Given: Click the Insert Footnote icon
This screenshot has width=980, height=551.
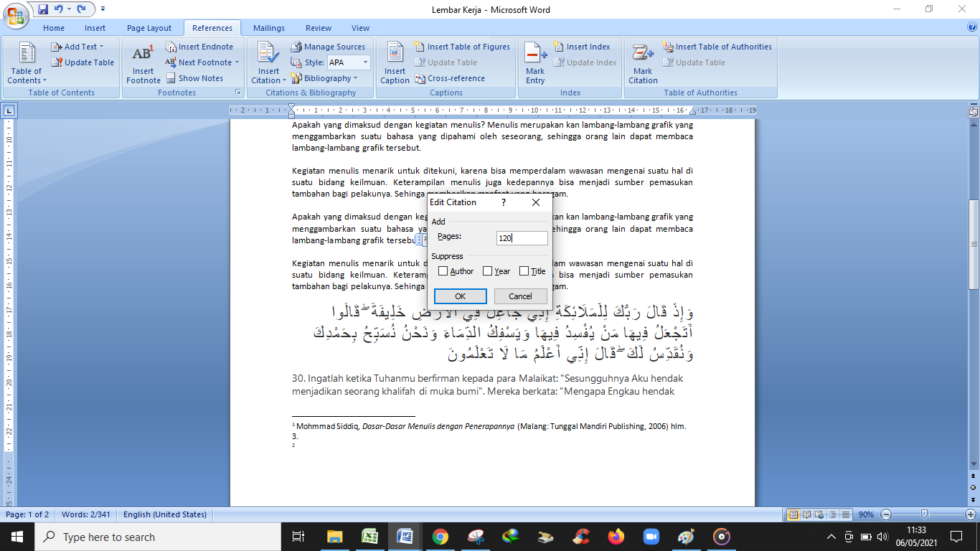Looking at the screenshot, I should [x=143, y=55].
